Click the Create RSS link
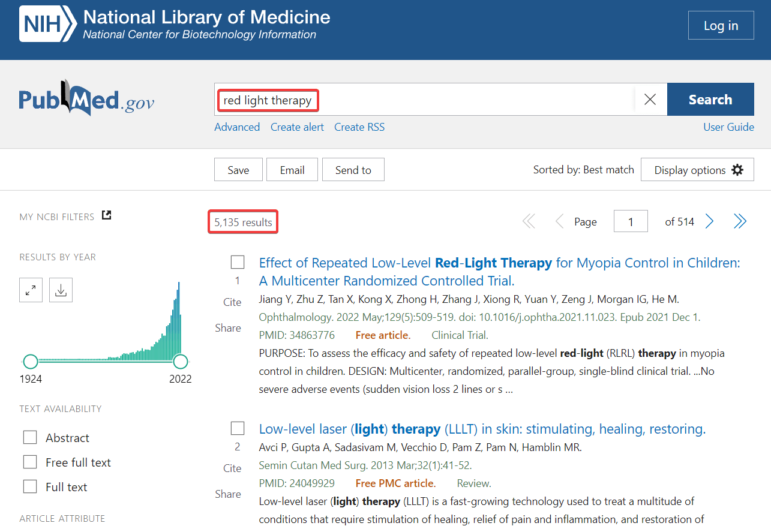 click(x=359, y=127)
